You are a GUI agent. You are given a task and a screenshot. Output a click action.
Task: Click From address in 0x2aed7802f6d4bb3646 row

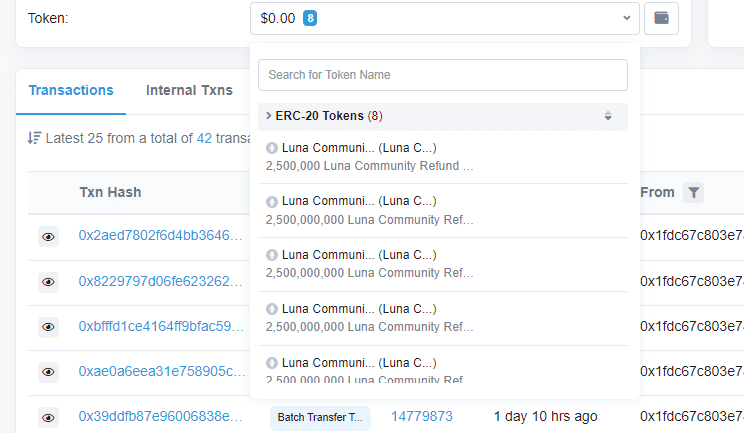click(x=692, y=235)
